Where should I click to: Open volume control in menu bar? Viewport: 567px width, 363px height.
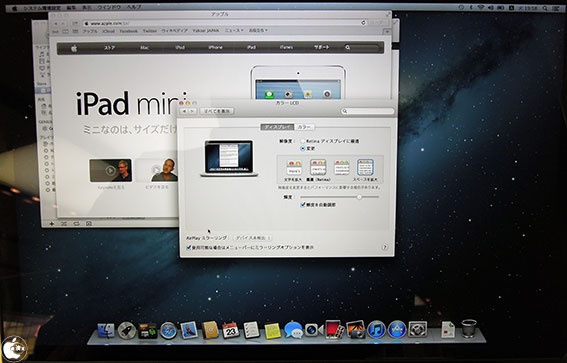491,8
